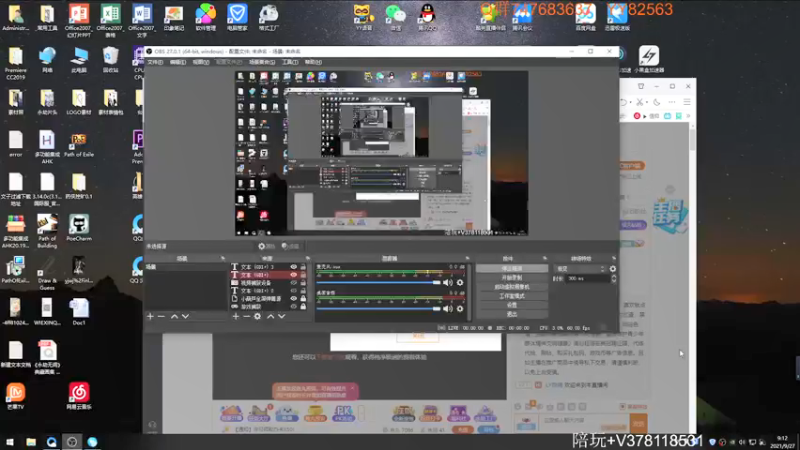Open 腾讯QQ penguin desktop icon
The image size is (800, 450).
point(427,17)
